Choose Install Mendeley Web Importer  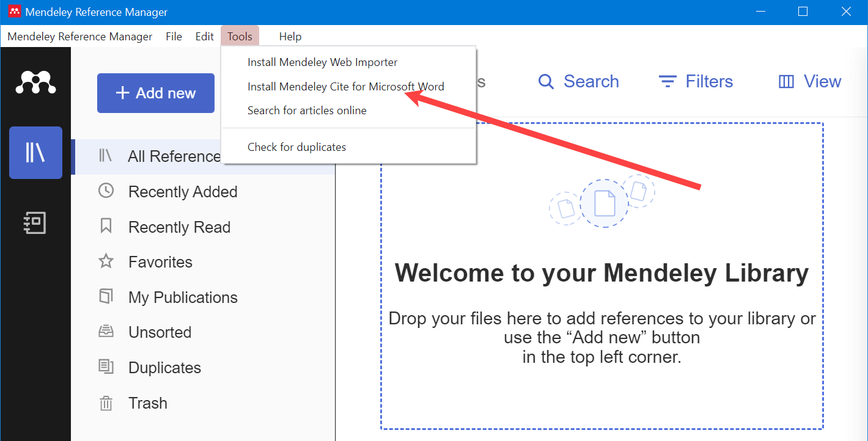pyautogui.click(x=322, y=62)
